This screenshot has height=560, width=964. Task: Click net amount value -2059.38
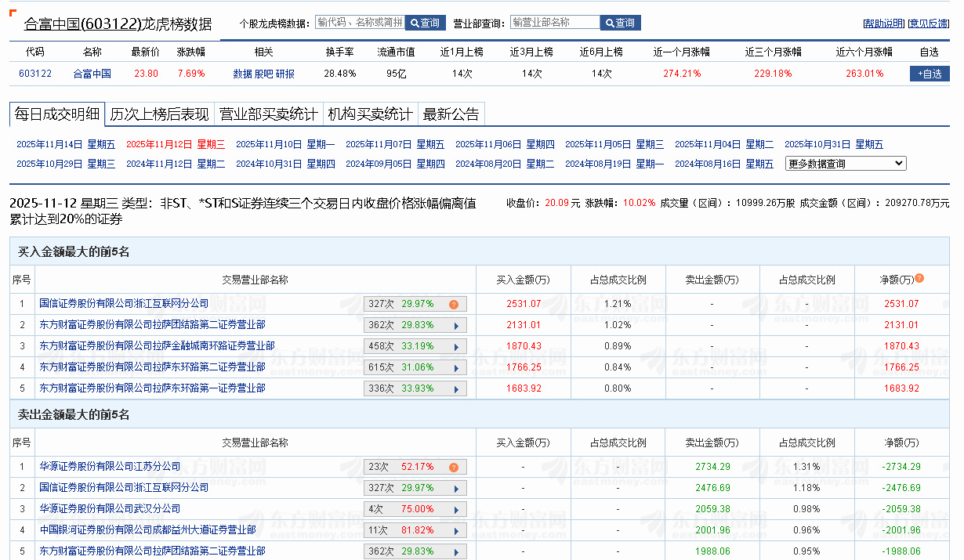click(900, 508)
